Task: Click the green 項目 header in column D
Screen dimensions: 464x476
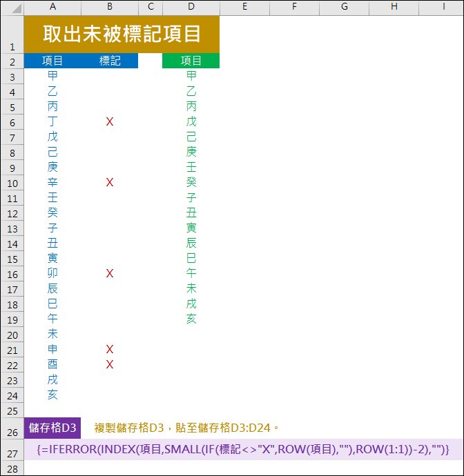Action: click(191, 61)
